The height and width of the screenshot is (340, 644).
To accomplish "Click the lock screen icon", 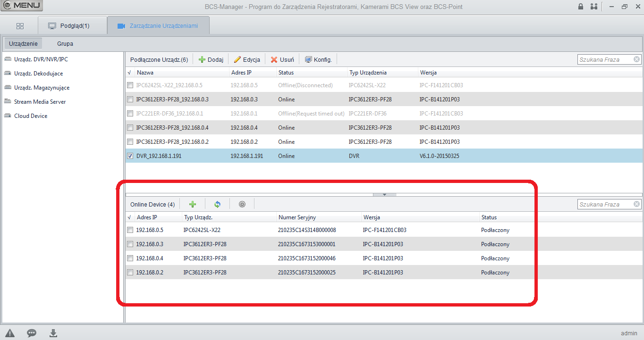I will tap(580, 7).
